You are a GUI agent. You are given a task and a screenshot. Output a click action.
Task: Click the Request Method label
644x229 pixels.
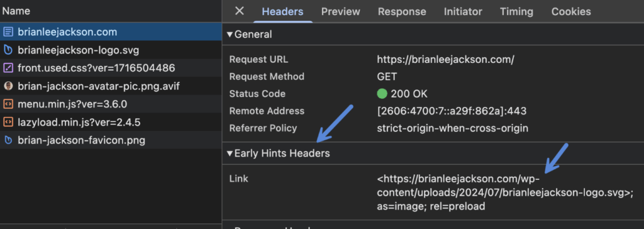coord(267,77)
